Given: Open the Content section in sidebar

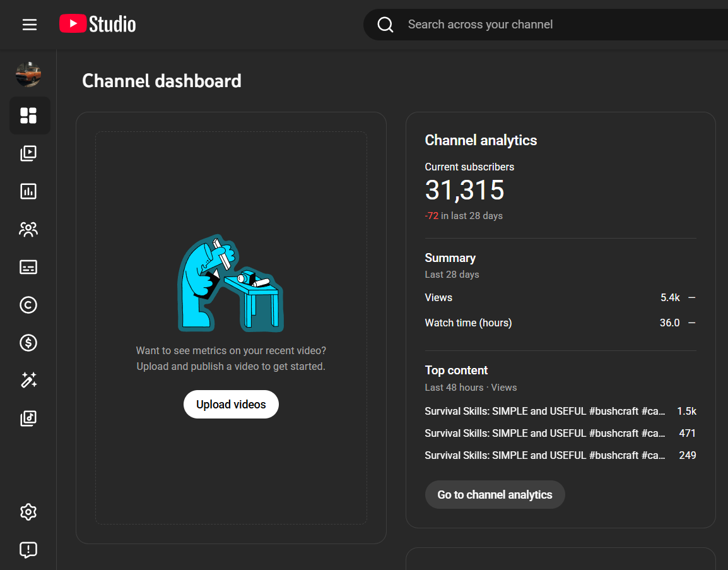Looking at the screenshot, I should coord(29,153).
